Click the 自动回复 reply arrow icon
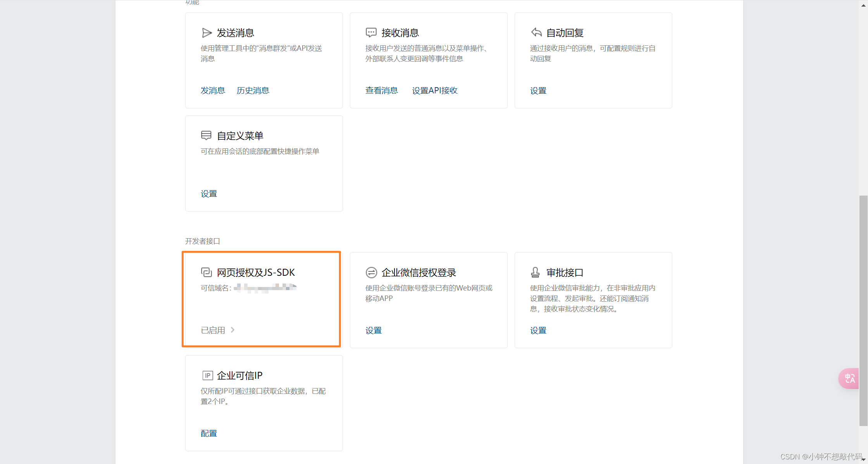Screen dimensions: 868x464 (x=536, y=33)
